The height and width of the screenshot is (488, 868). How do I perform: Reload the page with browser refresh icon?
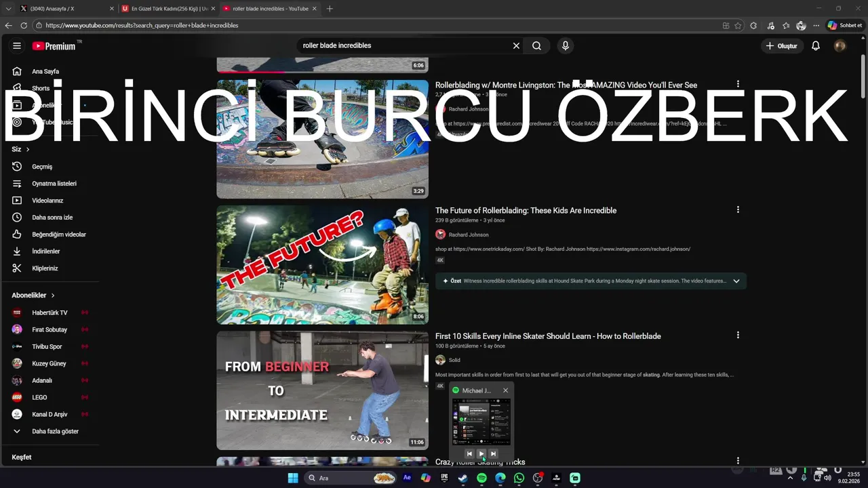coord(24,25)
